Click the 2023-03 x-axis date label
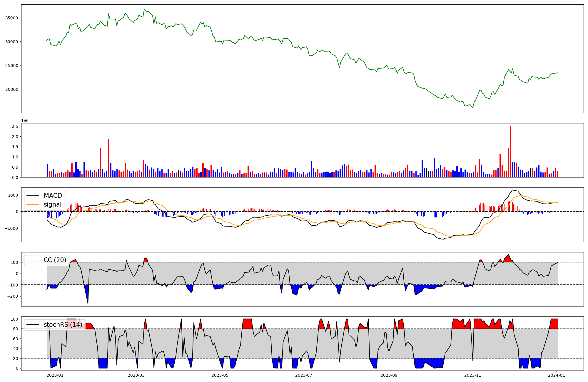This screenshot has width=588, height=382. tap(136, 375)
